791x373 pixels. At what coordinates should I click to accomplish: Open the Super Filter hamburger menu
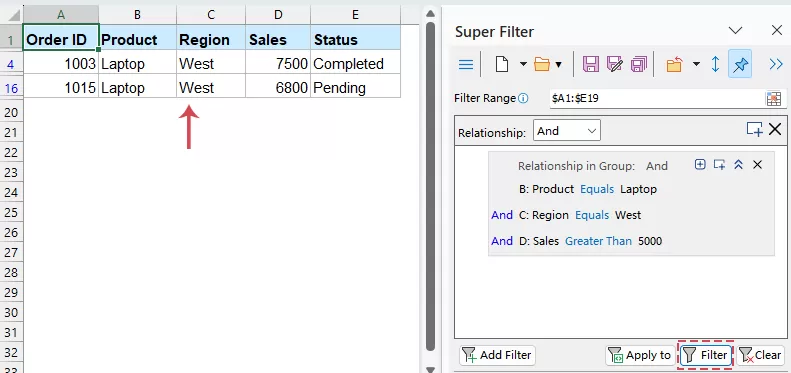point(465,65)
